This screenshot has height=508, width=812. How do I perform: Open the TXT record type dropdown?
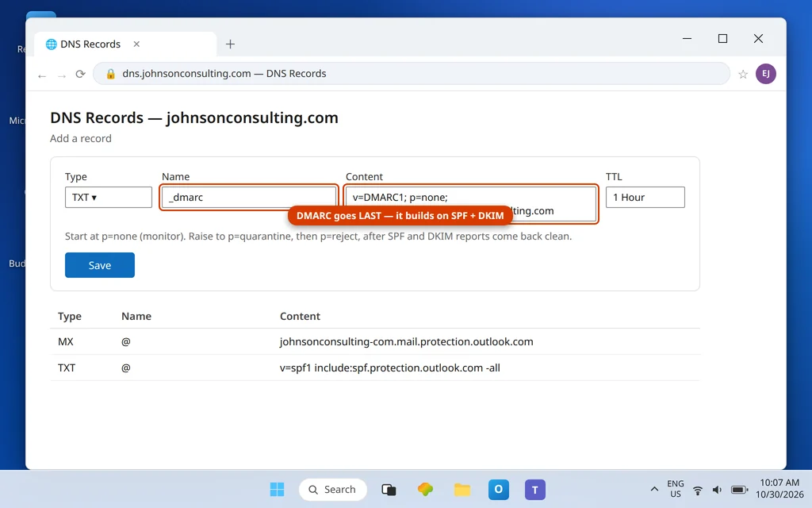coord(108,197)
